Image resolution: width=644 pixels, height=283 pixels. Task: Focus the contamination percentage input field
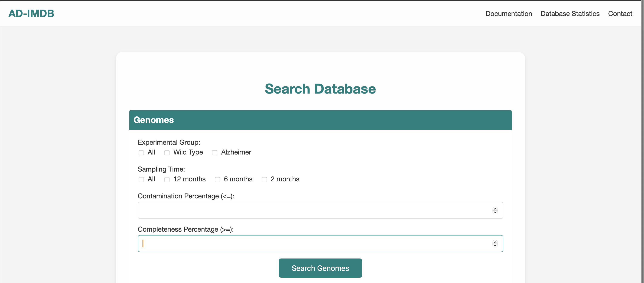[x=300, y=210]
